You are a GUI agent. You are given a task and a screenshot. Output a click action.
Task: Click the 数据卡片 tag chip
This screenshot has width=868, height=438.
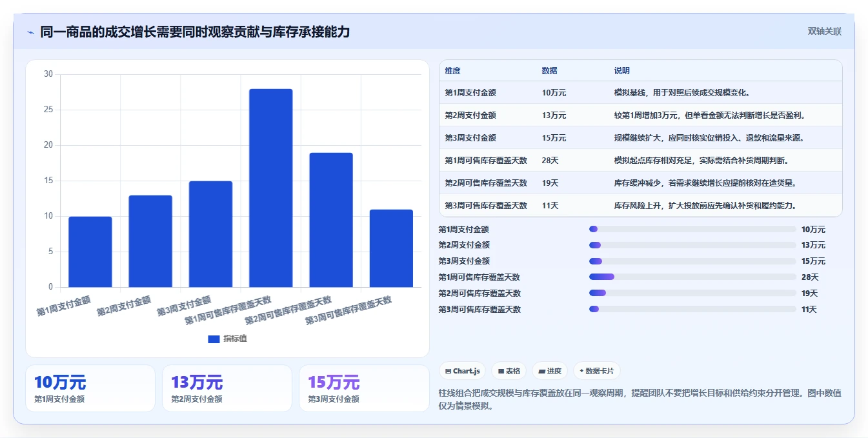tap(597, 371)
